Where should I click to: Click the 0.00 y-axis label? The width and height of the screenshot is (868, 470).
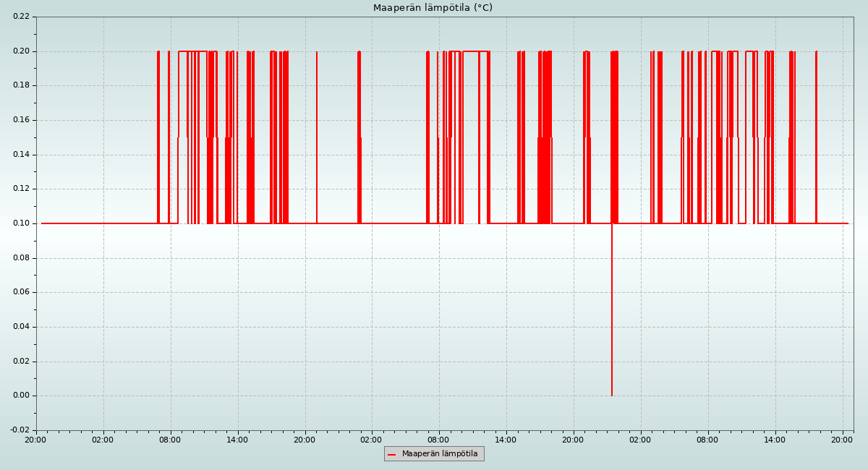[21, 396]
